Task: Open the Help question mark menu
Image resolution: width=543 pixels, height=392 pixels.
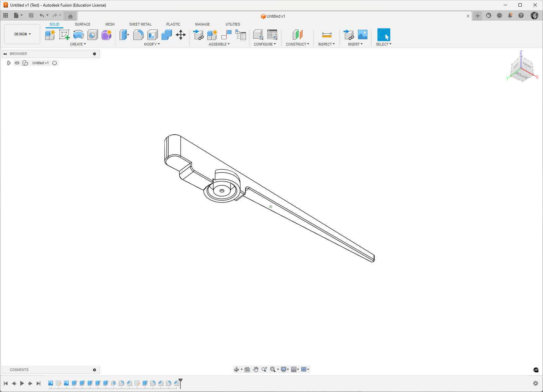Action: point(521,15)
